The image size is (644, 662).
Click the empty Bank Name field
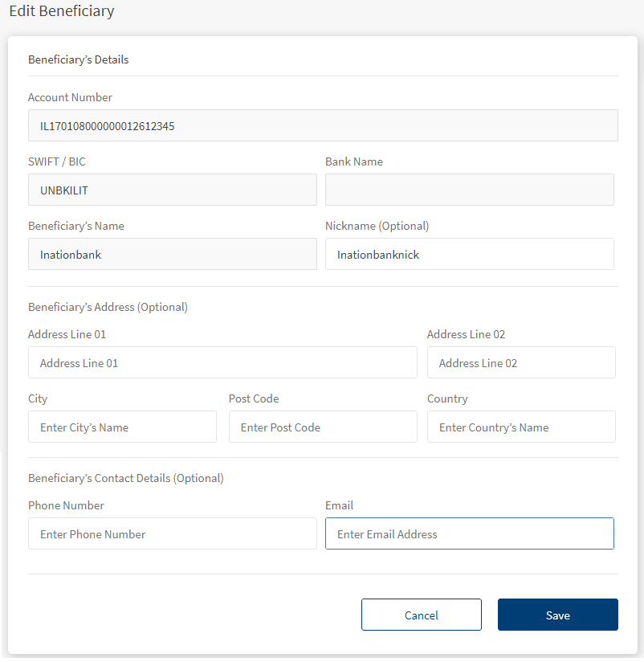tap(469, 190)
